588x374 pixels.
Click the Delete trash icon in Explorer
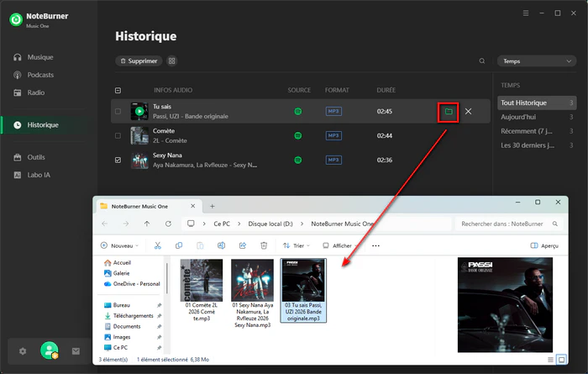click(264, 245)
